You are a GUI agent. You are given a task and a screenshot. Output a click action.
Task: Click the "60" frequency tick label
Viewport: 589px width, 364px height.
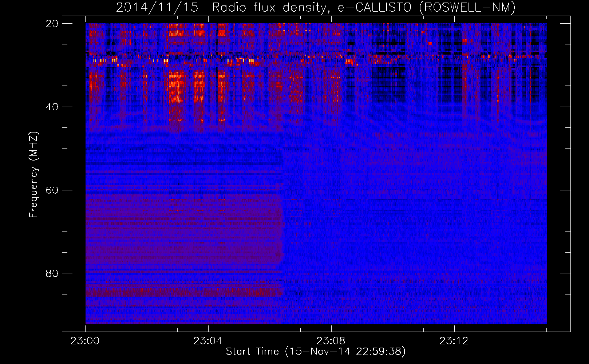tap(52, 190)
